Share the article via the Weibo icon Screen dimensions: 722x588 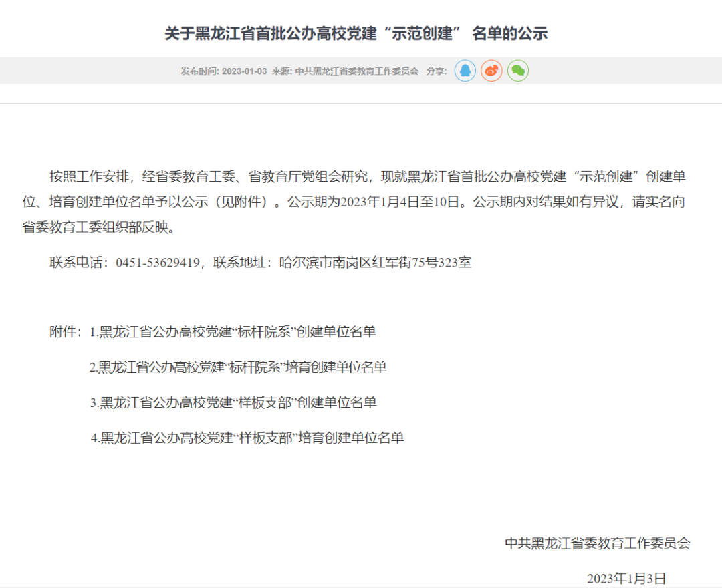pyautogui.click(x=491, y=71)
